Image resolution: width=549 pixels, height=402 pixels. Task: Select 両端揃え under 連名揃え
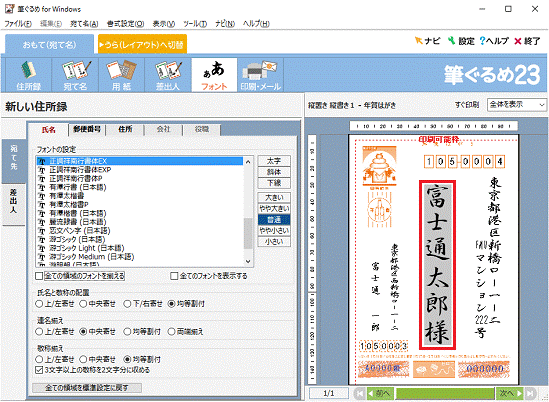[x=171, y=332]
